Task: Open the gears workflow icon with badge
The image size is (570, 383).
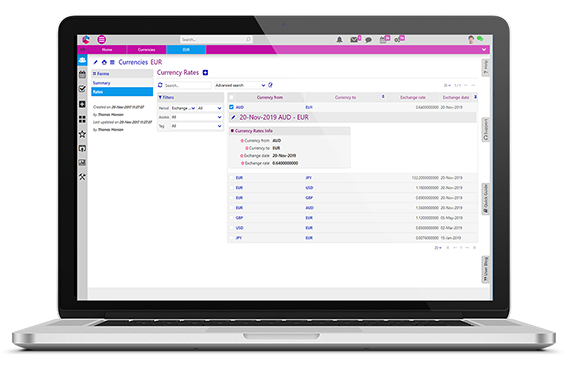Action: click(x=397, y=40)
